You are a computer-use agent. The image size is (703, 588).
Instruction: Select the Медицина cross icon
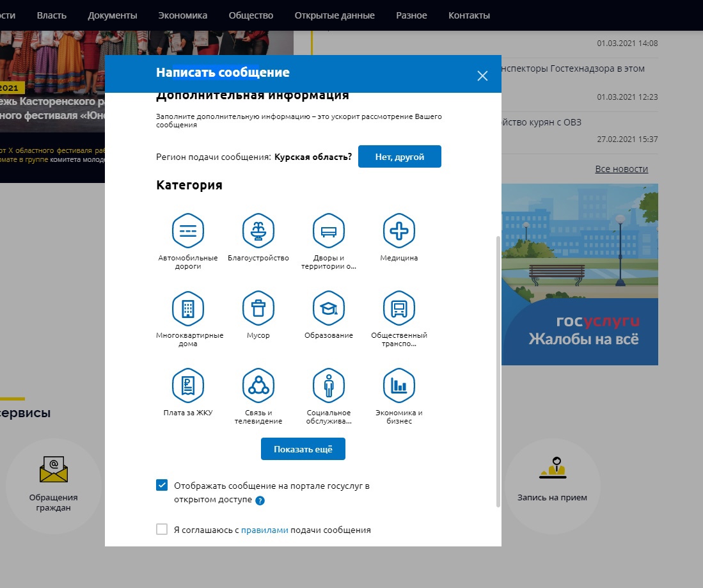[x=399, y=231]
